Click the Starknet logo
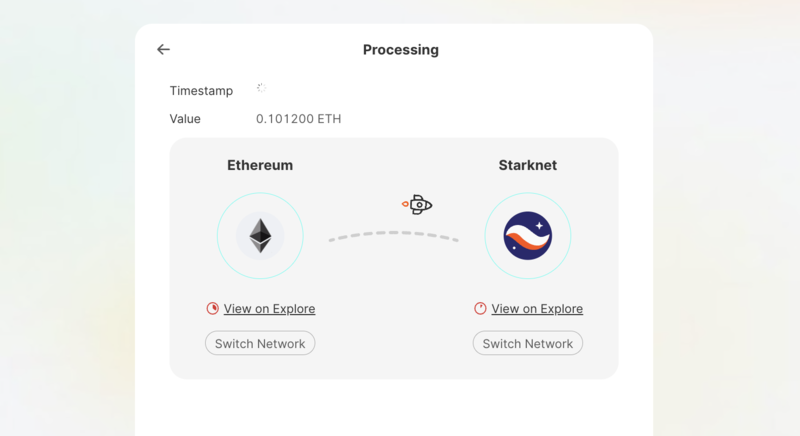Screen dimensions: 800x436 coord(528,236)
